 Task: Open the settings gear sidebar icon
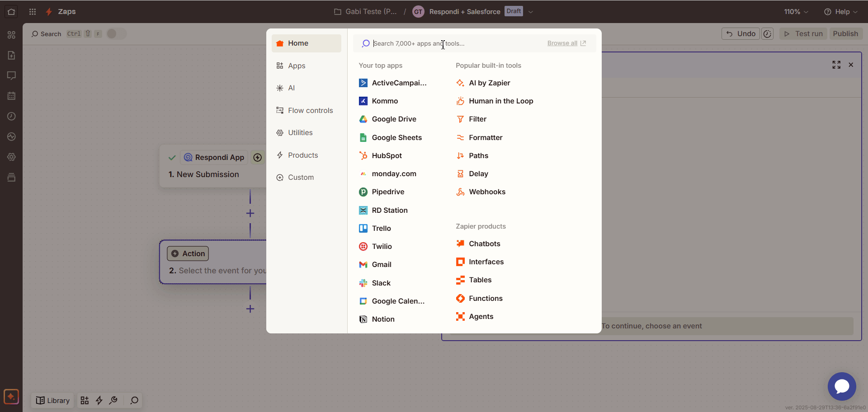click(x=11, y=157)
